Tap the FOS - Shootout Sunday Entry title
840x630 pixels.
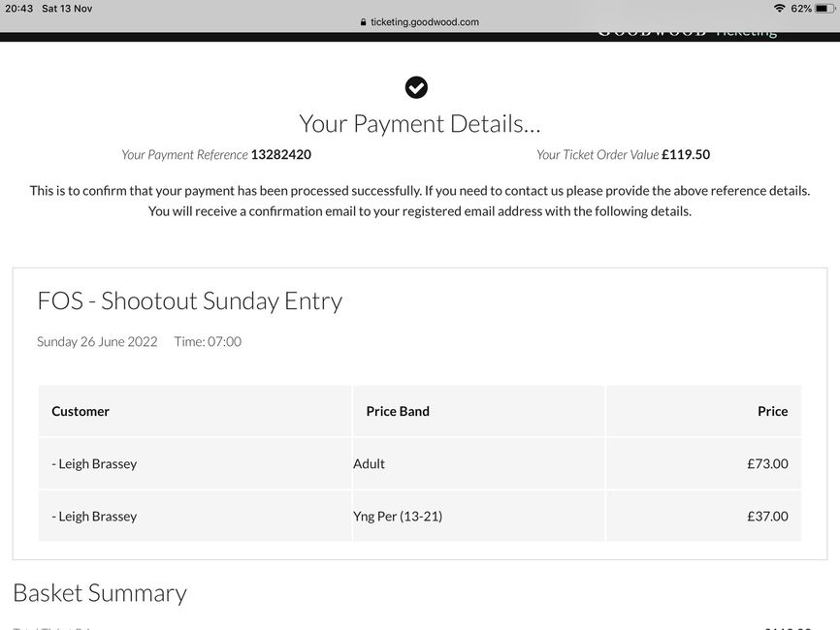(x=190, y=300)
